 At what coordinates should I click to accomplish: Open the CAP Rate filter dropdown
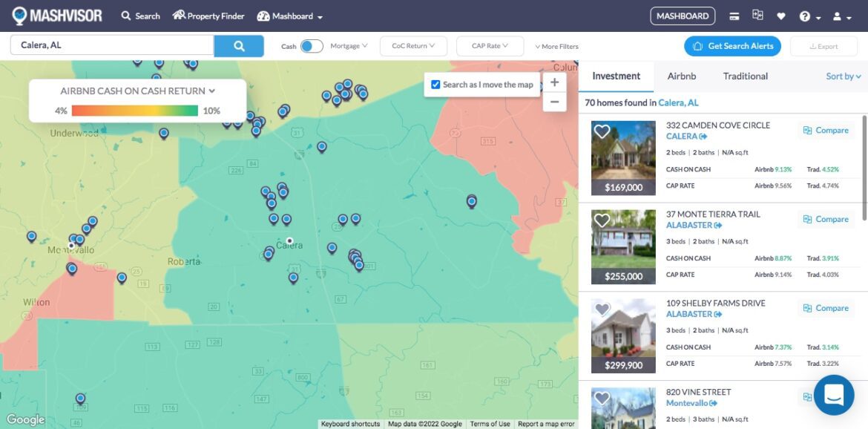(x=490, y=46)
